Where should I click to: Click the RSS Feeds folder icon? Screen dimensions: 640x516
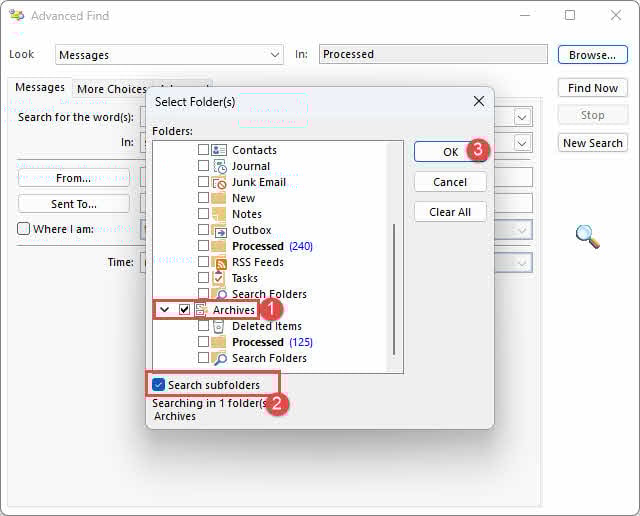point(219,262)
